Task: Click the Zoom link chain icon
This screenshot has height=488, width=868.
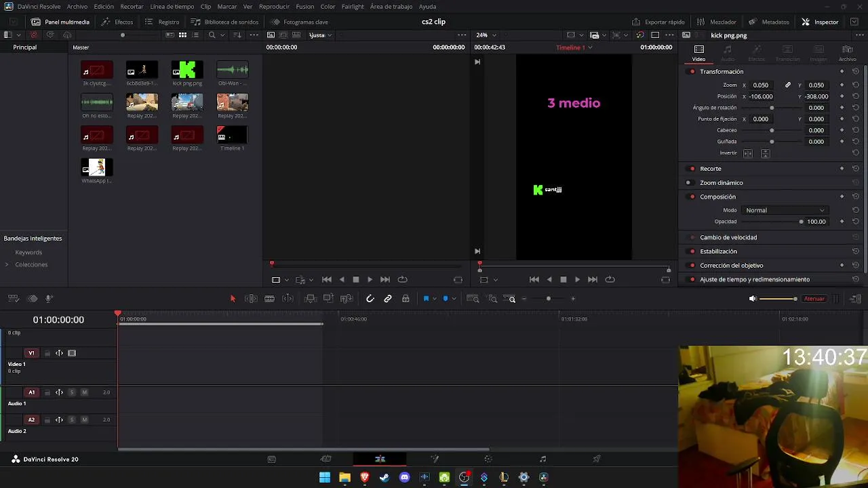Action: tap(787, 85)
